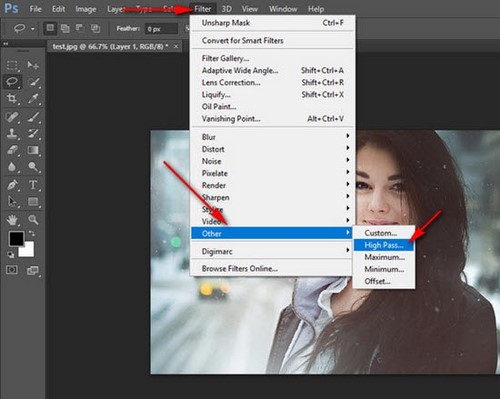Switch to the test.jpg document tab
The width and height of the screenshot is (500, 399).
110,46
